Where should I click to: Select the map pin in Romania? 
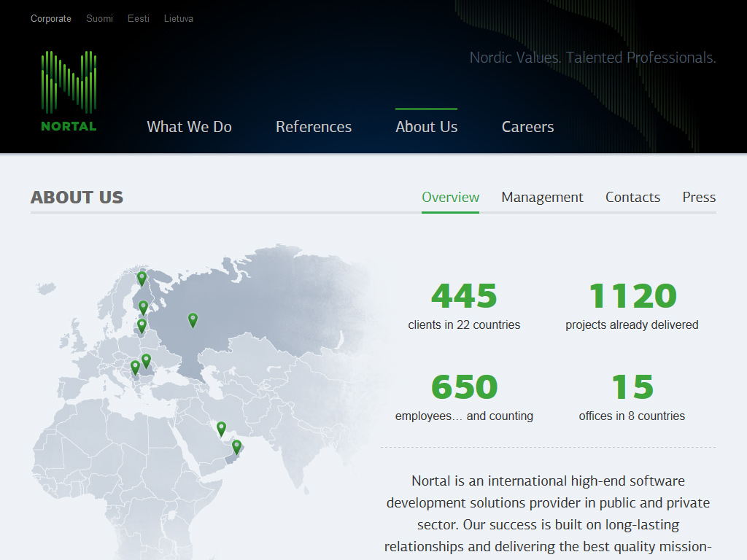[146, 360]
